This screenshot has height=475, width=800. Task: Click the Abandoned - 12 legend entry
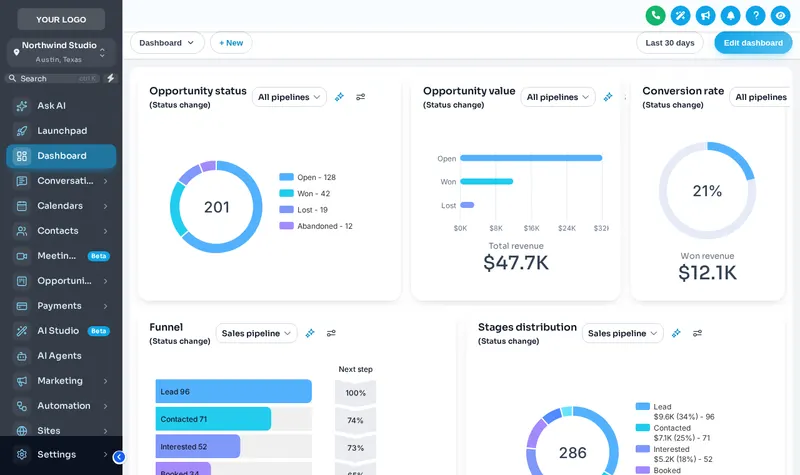[x=316, y=226]
